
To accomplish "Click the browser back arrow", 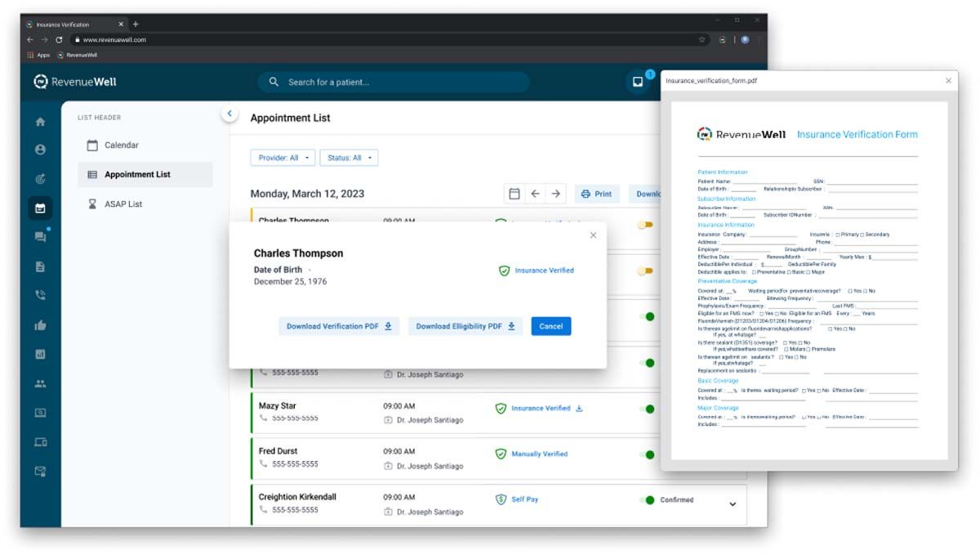I will [29, 39].
